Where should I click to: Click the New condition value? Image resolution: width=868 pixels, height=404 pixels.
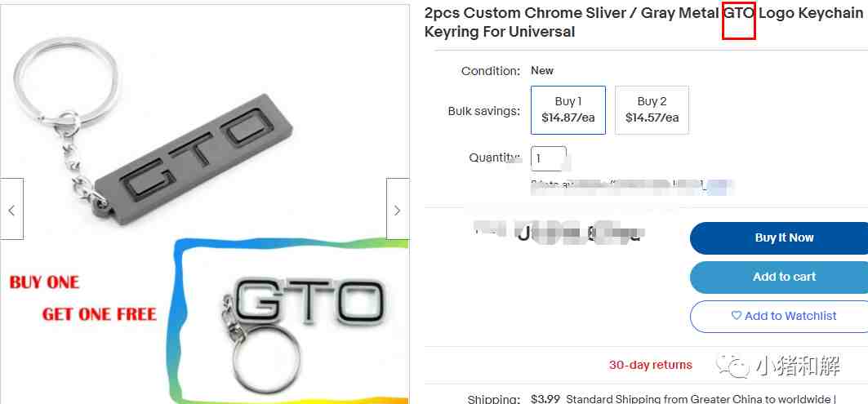pos(542,71)
